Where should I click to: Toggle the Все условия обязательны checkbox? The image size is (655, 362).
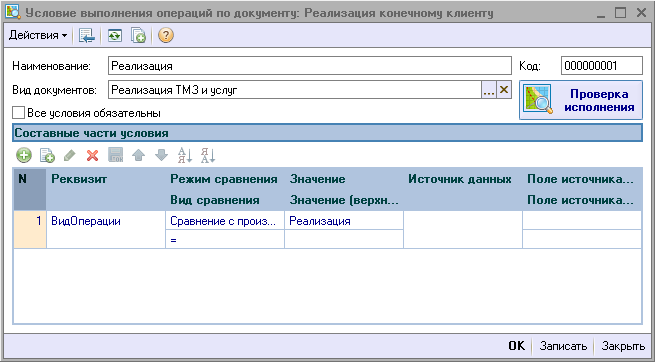18,113
